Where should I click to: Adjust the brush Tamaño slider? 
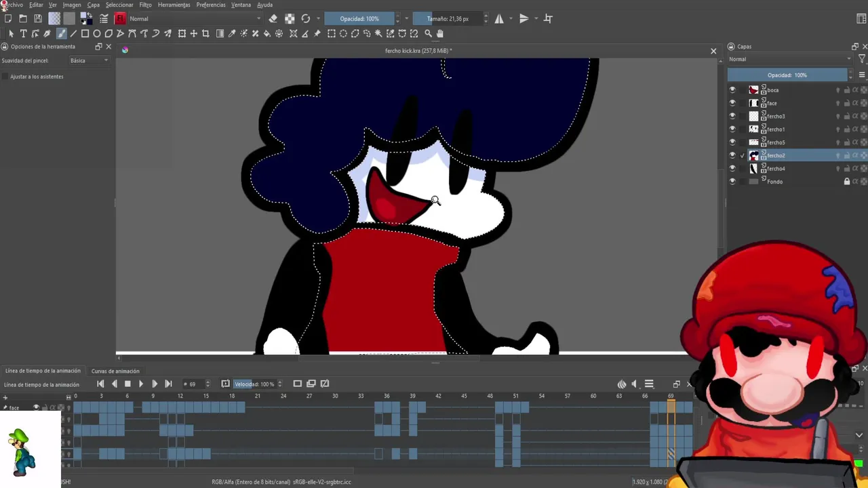coord(448,18)
